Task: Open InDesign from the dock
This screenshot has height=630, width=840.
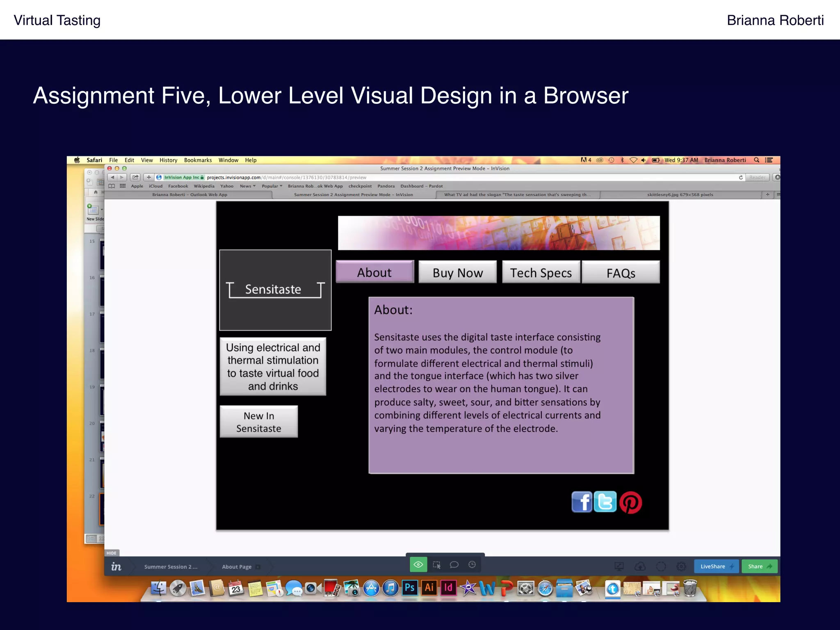Action: (448, 588)
